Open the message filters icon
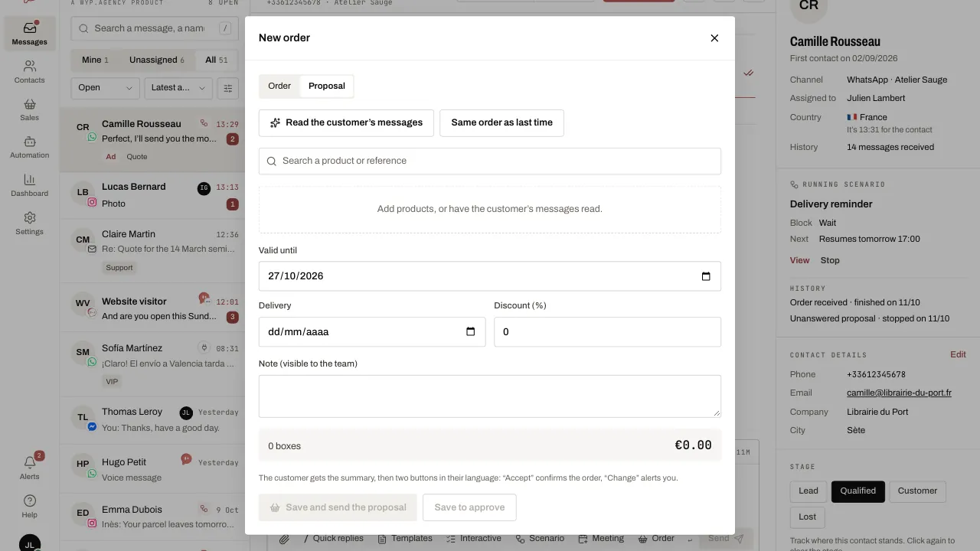This screenshot has width=980, height=551. coord(227,88)
